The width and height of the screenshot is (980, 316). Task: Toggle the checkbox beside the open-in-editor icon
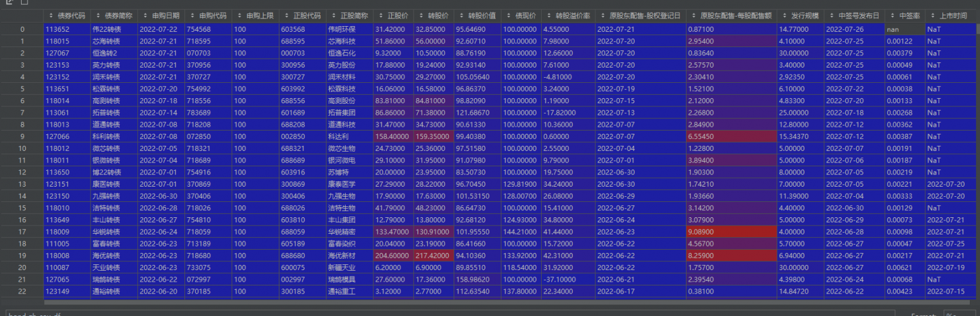pos(24,2)
